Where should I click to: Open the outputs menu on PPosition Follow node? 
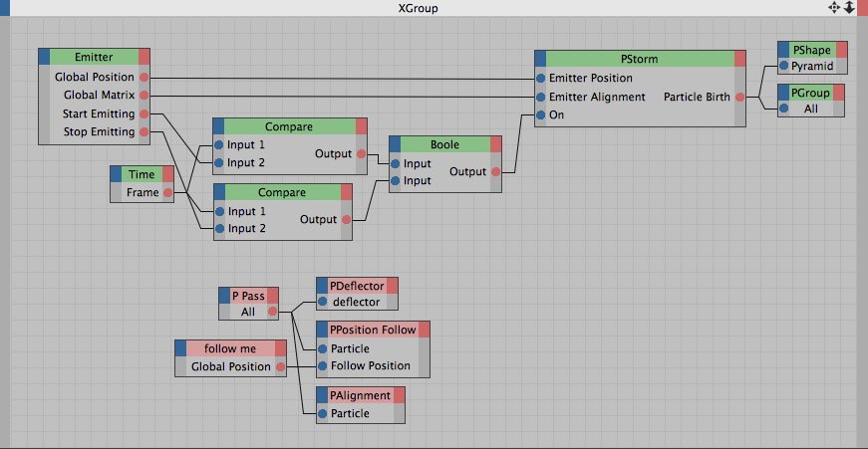tap(424, 330)
